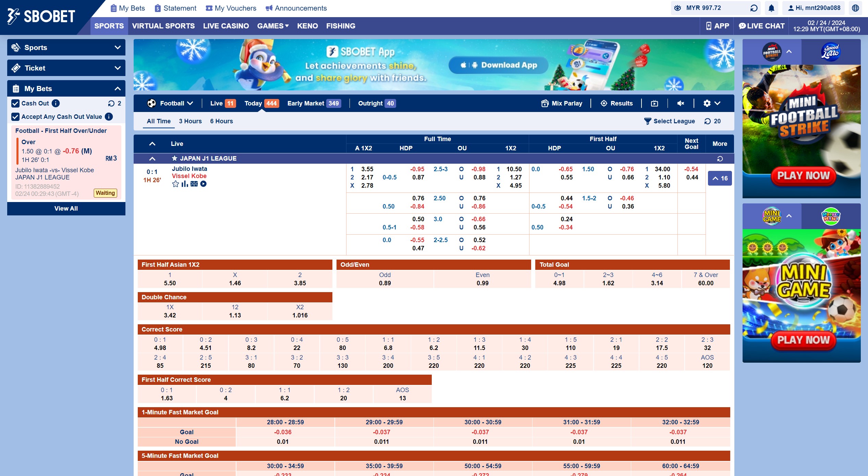Select Mini Game icon
The height and width of the screenshot is (476, 868).
click(772, 216)
